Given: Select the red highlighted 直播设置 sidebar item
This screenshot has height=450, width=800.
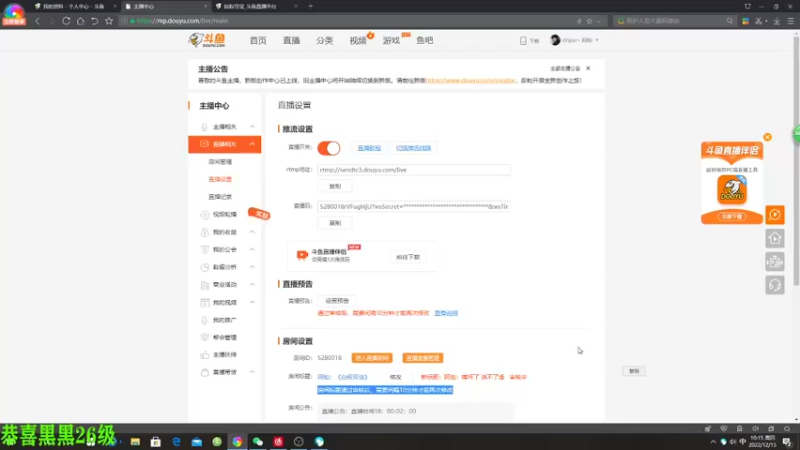Looking at the screenshot, I should coord(220,179).
